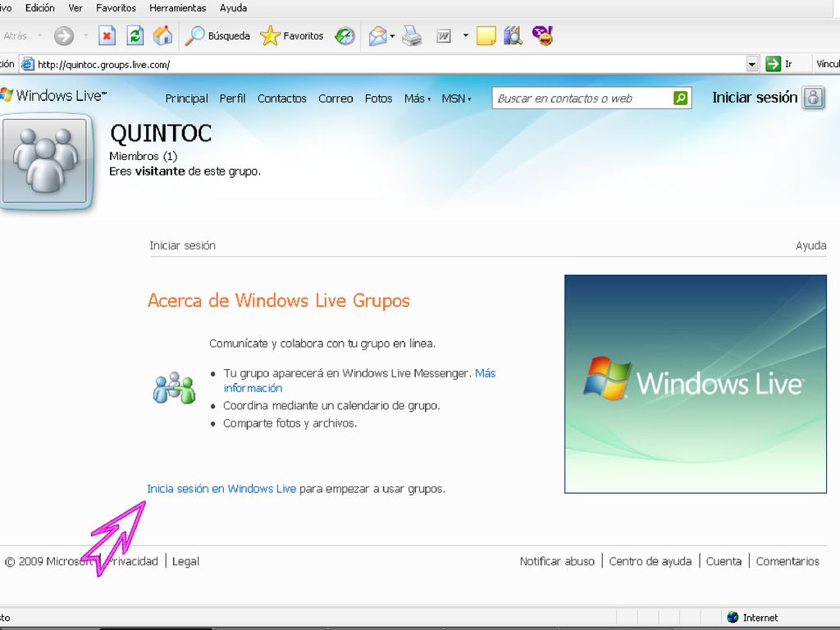Click the user avatar next to Iniciar sesión

click(813, 98)
